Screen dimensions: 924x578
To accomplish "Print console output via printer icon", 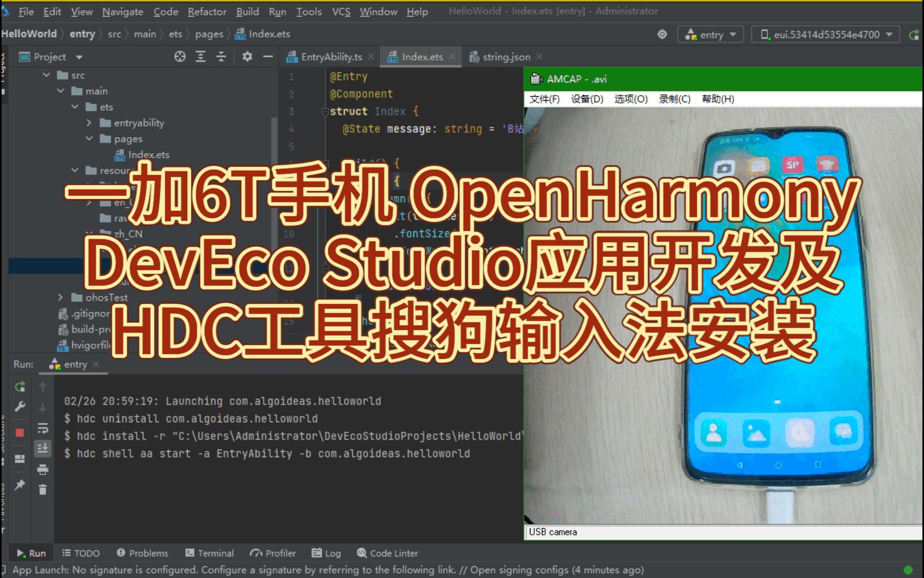I will tap(43, 470).
